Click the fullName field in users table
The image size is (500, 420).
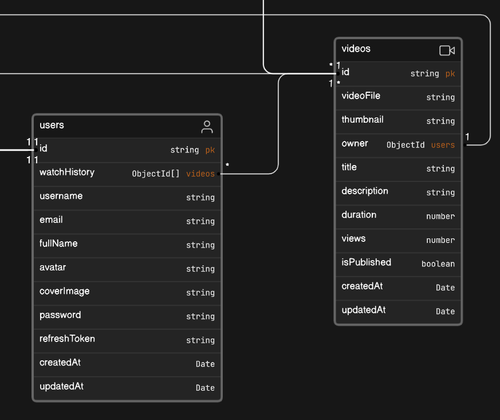127,245
